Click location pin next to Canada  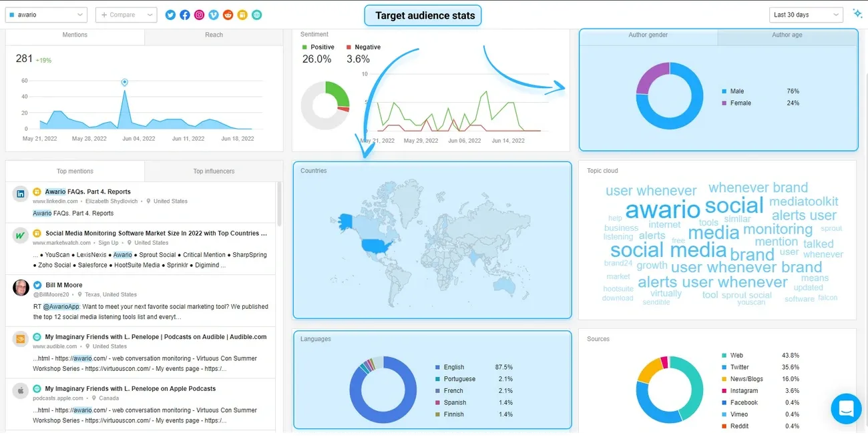[95, 398]
